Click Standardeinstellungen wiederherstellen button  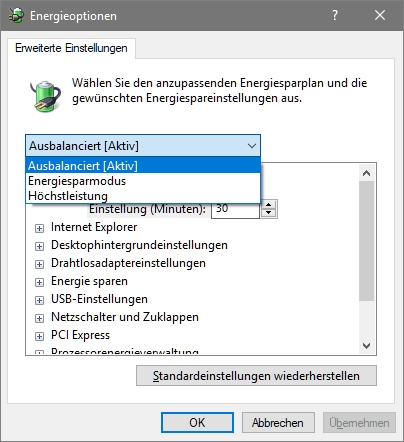(x=256, y=376)
